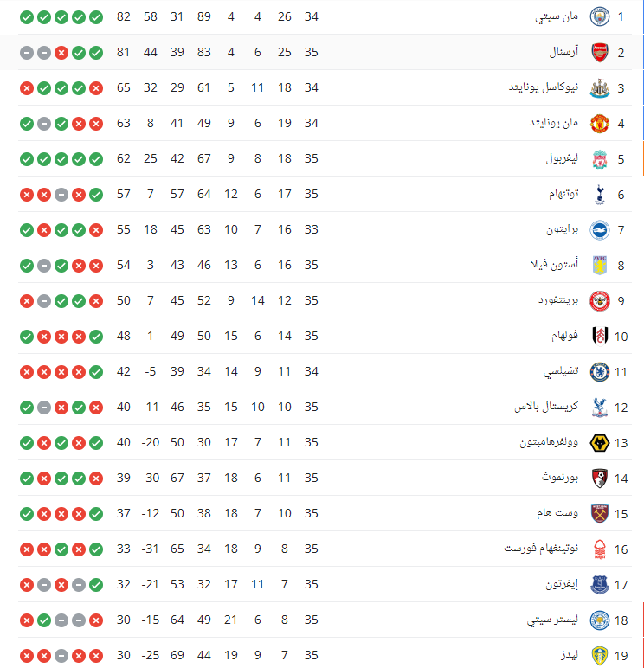Click the green win icon in Chelsea's row
644x668 pixels.
96,371
